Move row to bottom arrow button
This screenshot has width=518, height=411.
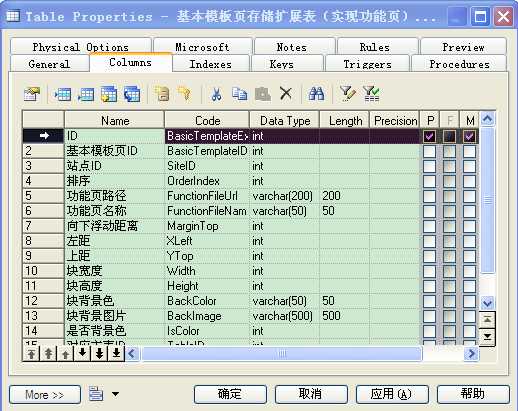click(116, 354)
